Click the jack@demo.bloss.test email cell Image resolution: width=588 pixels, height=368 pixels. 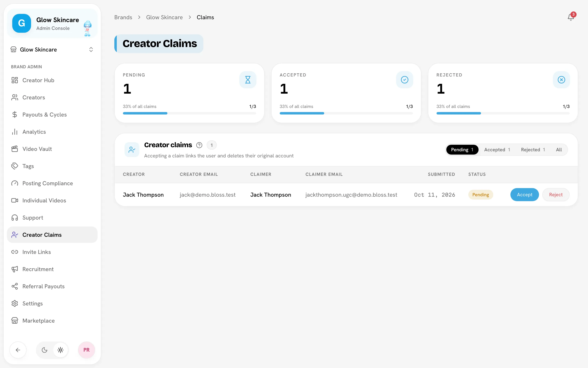tap(207, 195)
